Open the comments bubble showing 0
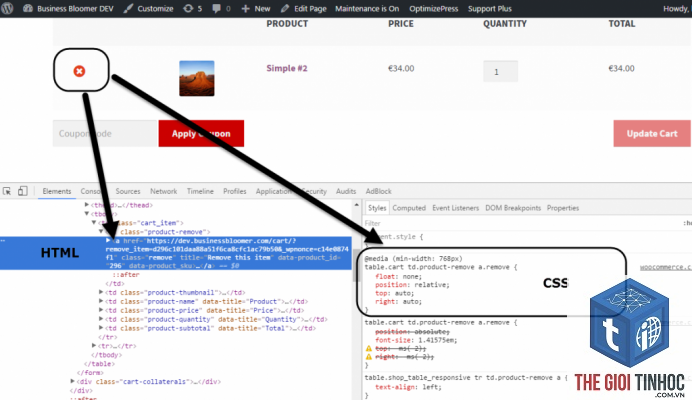This screenshot has width=692, height=400. pyautogui.click(x=221, y=8)
